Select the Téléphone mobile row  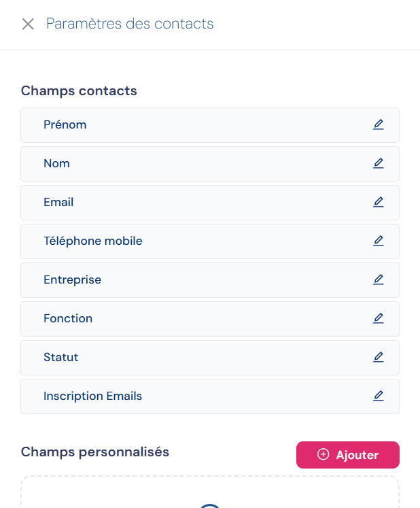[204, 241]
